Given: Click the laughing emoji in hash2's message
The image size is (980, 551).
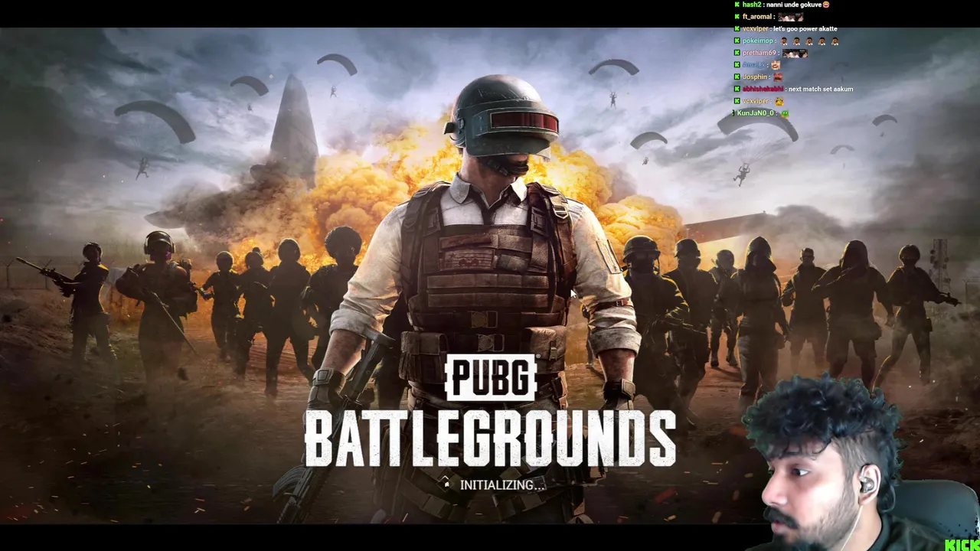Looking at the screenshot, I should pos(826,5).
